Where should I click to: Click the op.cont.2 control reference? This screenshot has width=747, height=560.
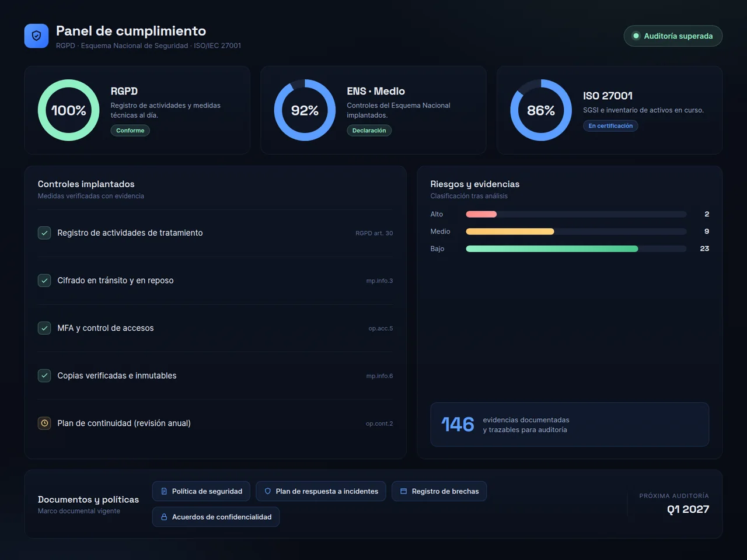(379, 423)
